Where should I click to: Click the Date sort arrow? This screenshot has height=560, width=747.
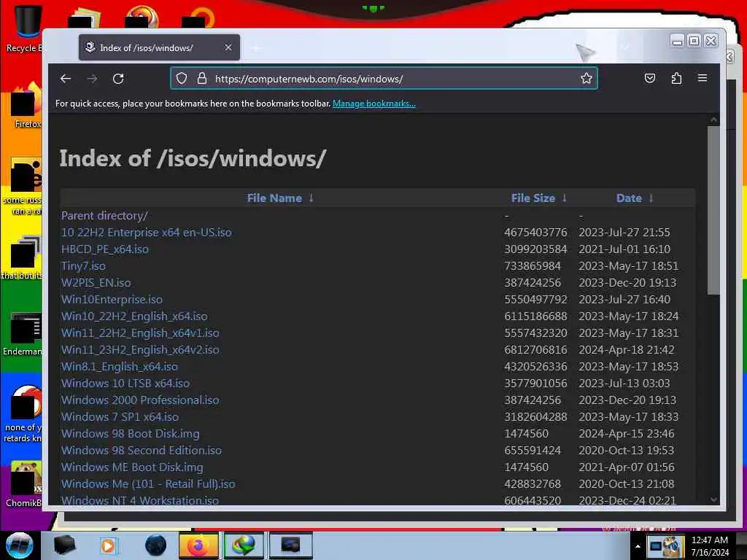651,198
